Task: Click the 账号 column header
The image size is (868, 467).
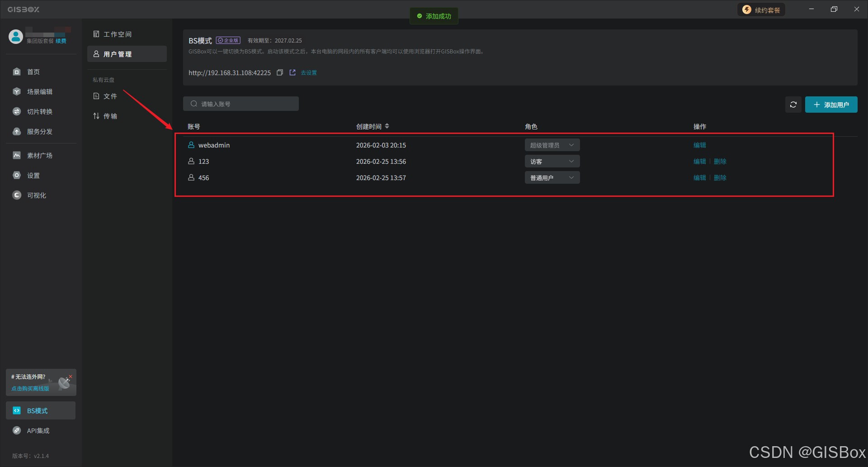Action: click(x=194, y=126)
